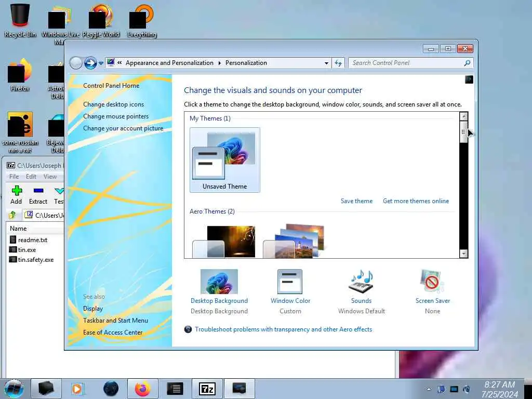The image size is (532, 399).
Task: Click the volume icon in system tray
Action: (x=467, y=389)
